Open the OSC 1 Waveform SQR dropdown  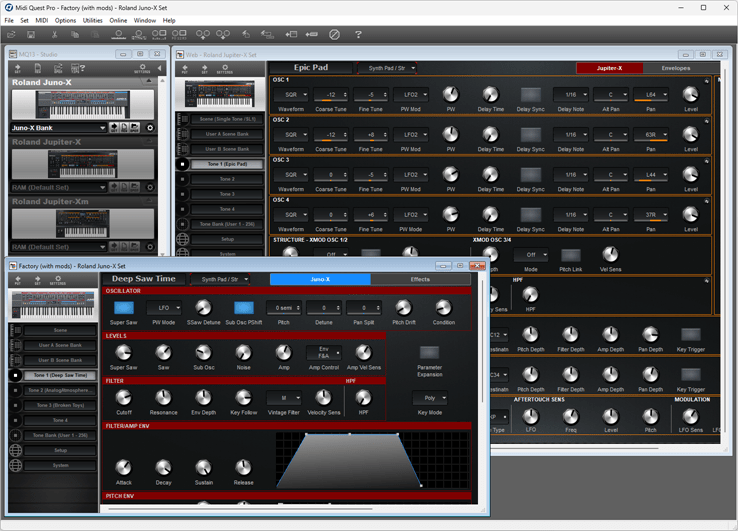[x=291, y=95]
